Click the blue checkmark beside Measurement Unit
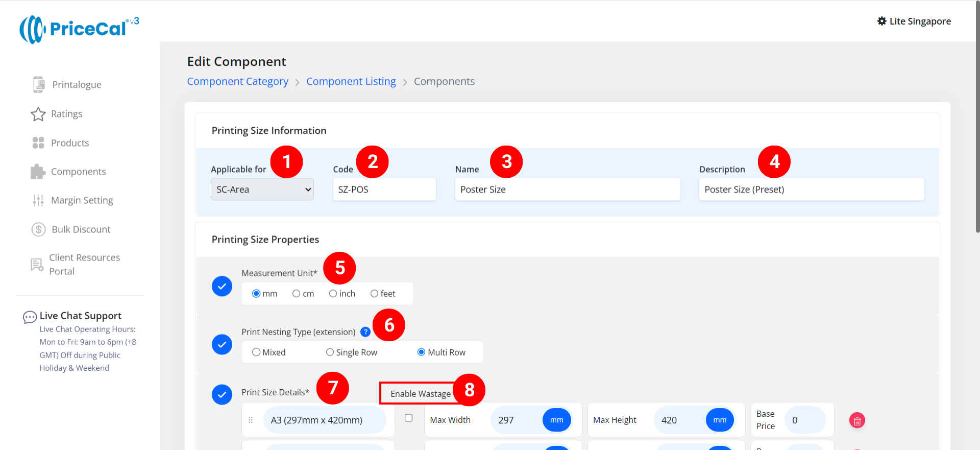The image size is (980, 450). 222,286
